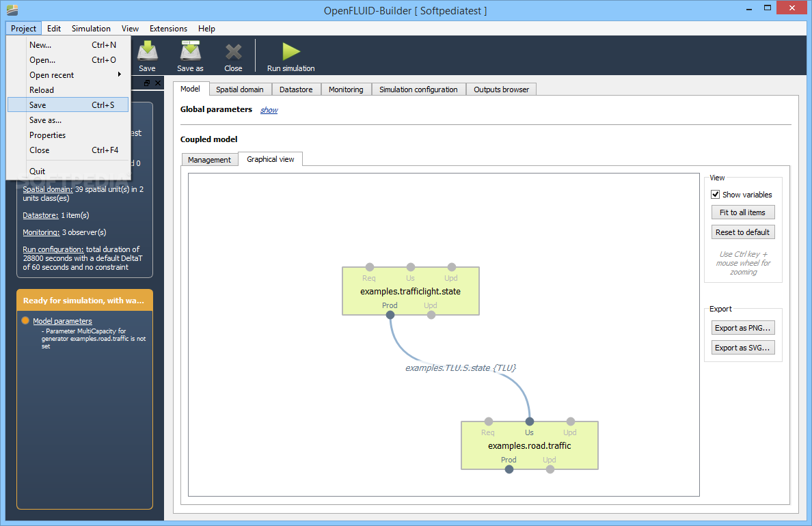Click top Upd port on examples.trafficlight.state node
Screen dimensions: 812x526
(452, 267)
